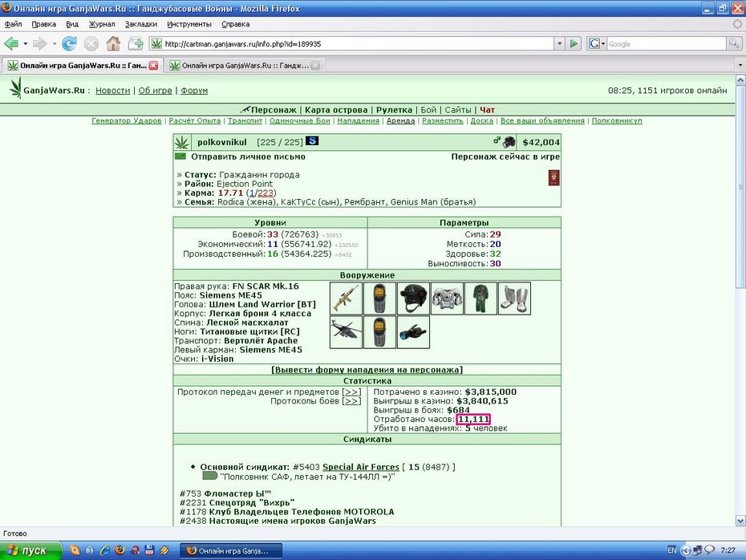The image size is (746, 560).
Task: Click the Stop loading icon
Action: pos(91,44)
